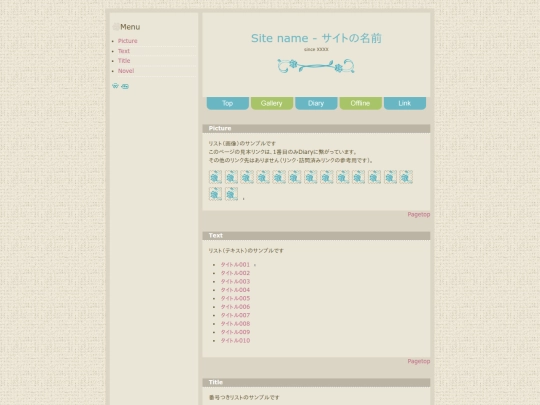Open the タイトル002 list link
This screenshot has width=540, height=405.
(235, 273)
